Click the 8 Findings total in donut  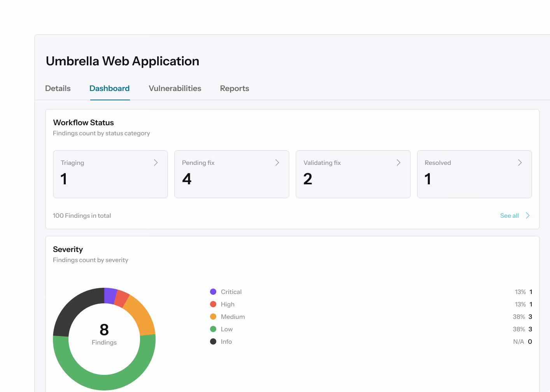tap(104, 334)
